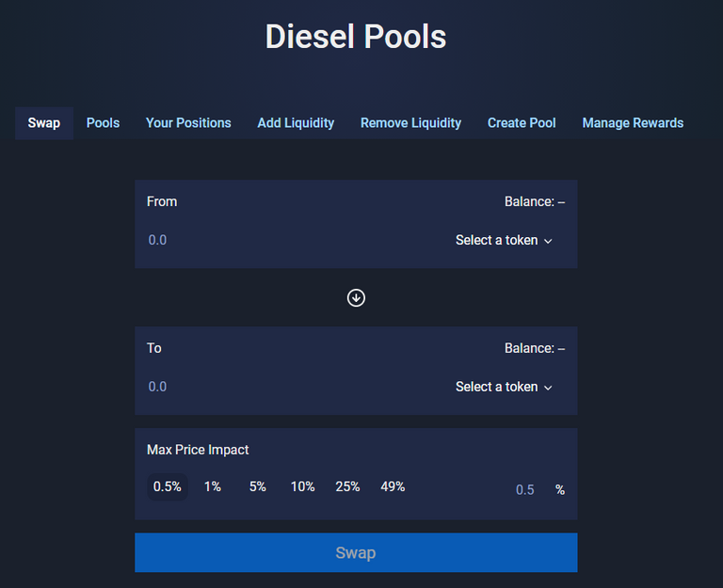This screenshot has height=588, width=723.
Task: Select the Swap tab
Action: [x=44, y=123]
